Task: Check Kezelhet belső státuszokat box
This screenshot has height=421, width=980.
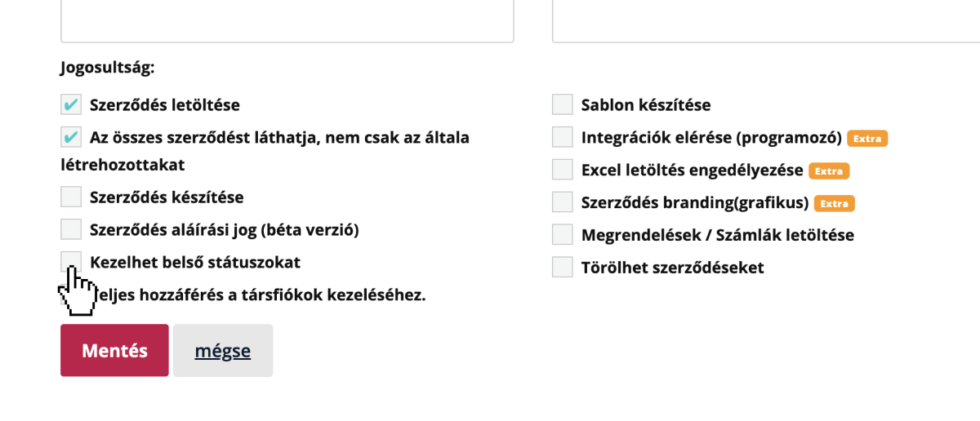Action: [71, 262]
